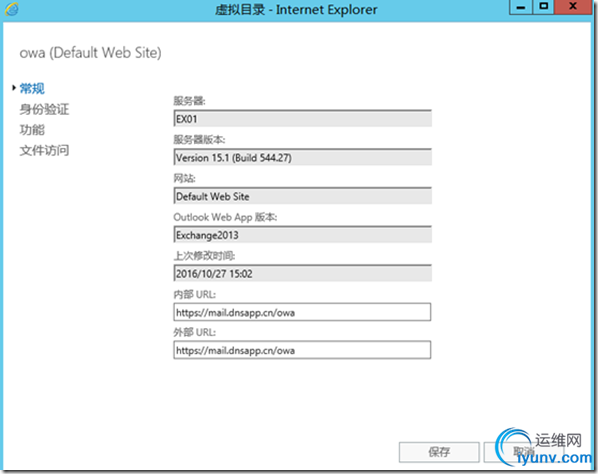598x474 pixels.
Task: Open the 功能 features tab
Action: (32, 130)
